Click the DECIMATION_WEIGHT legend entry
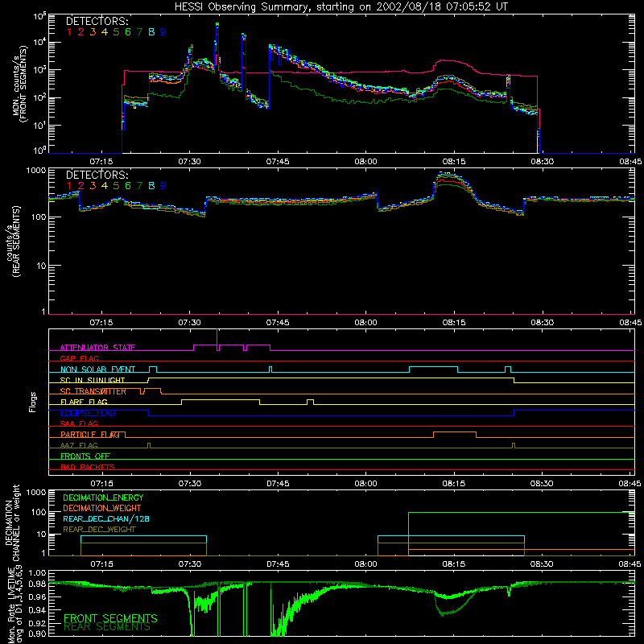Viewport: 644px width, 644px height. pos(102,508)
